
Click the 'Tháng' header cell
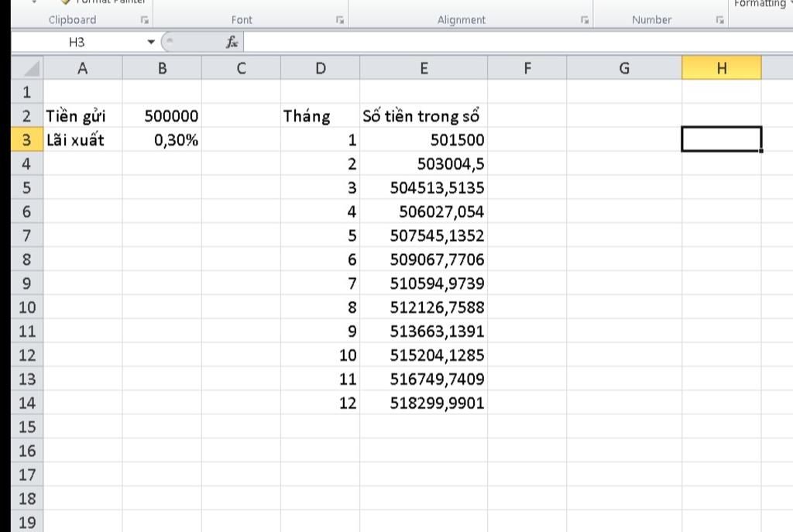320,116
